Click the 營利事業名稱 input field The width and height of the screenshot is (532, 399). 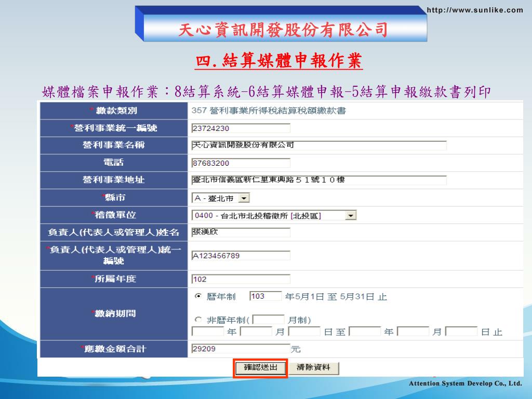pyautogui.click(x=319, y=145)
